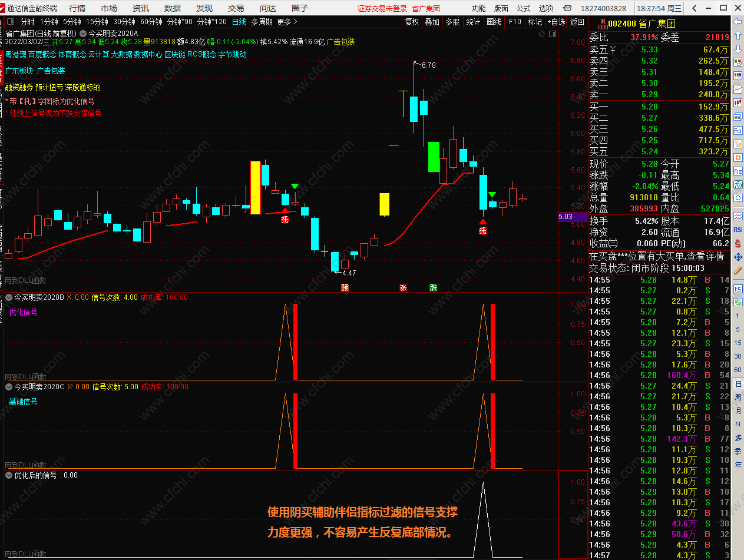Open the 资讯 menu
Image resolution: width=744 pixels, height=560 pixels.
141,8
